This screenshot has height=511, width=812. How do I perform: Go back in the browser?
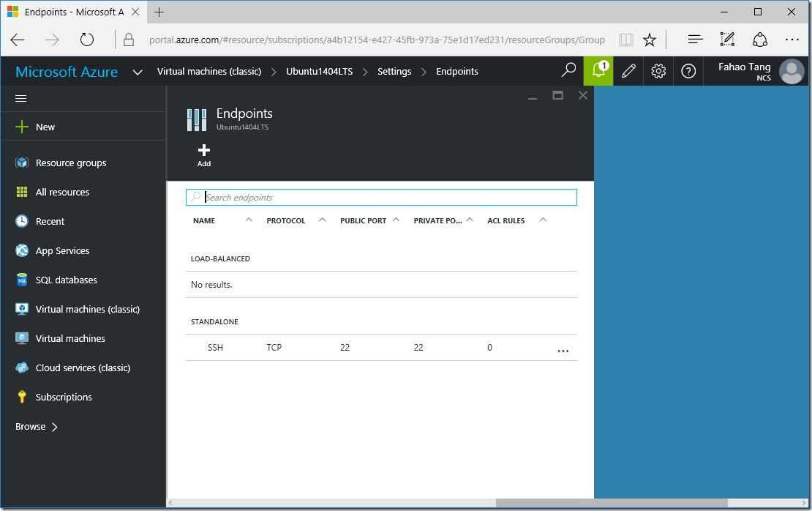pos(18,40)
